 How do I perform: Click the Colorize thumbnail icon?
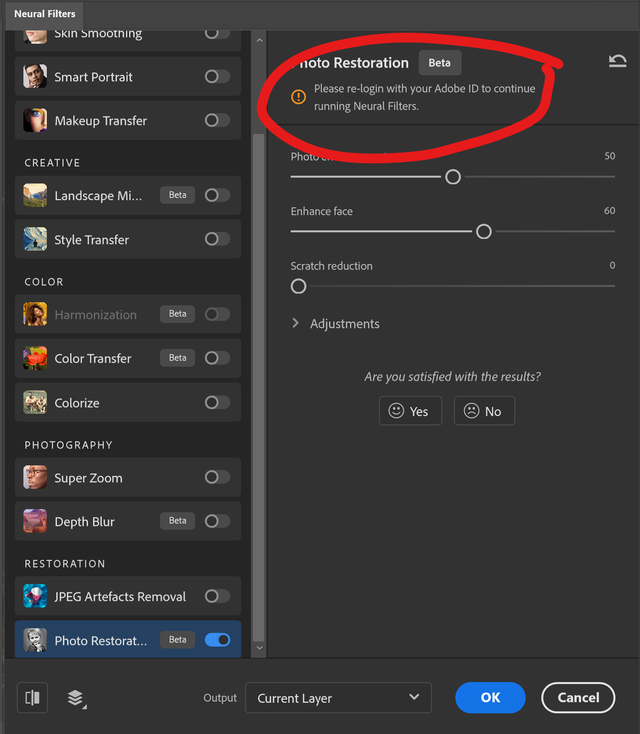[35, 402]
